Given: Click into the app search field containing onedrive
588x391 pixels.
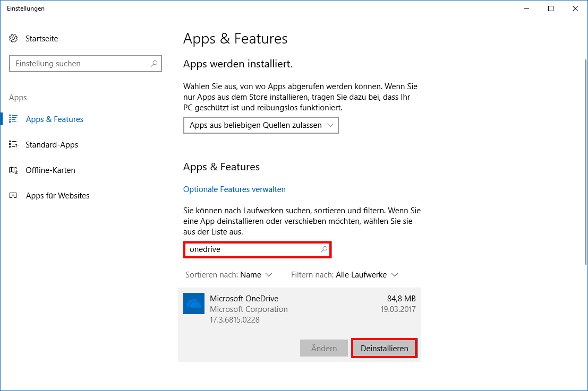Looking at the screenshot, I should (258, 249).
